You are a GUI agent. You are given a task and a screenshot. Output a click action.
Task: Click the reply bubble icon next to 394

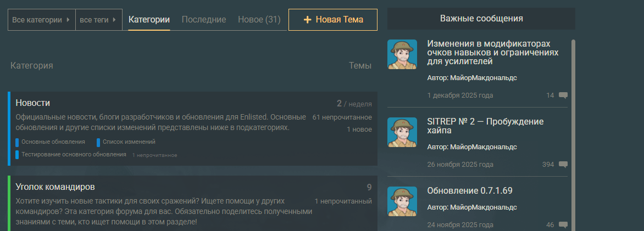point(563,165)
